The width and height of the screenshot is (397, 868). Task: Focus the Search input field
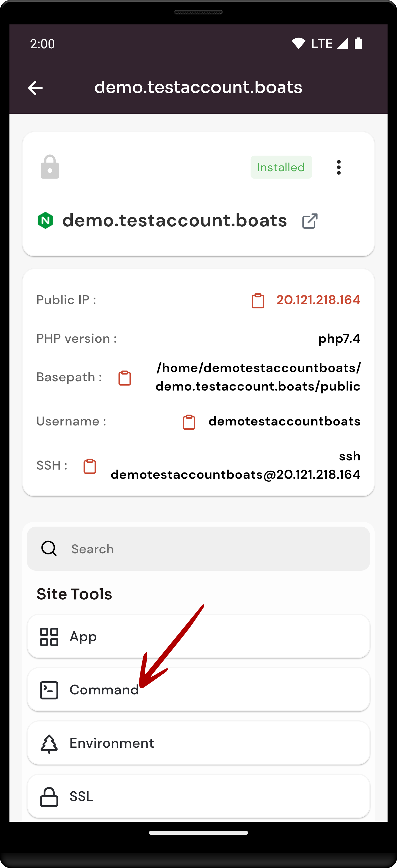[198, 549]
